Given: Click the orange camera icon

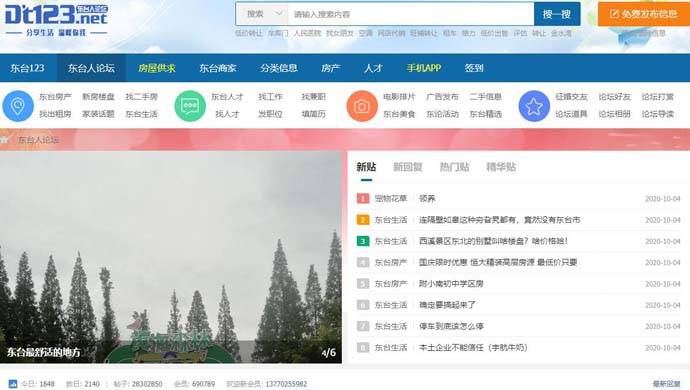Looking at the screenshot, I should point(362,106).
